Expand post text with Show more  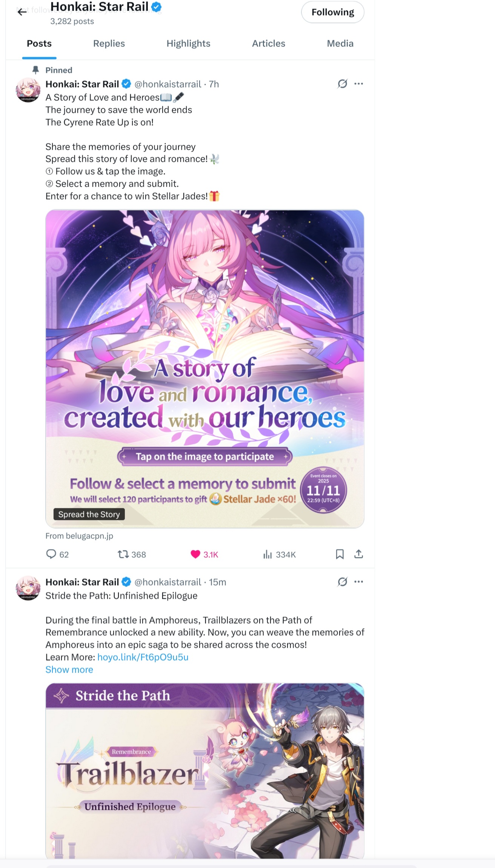69,669
